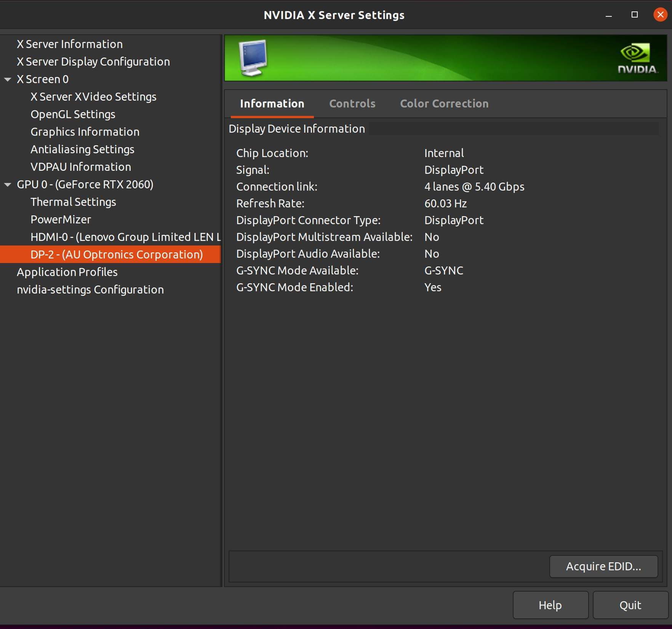Open X Server XVideo Settings
This screenshot has width=672, height=629.
click(x=93, y=97)
